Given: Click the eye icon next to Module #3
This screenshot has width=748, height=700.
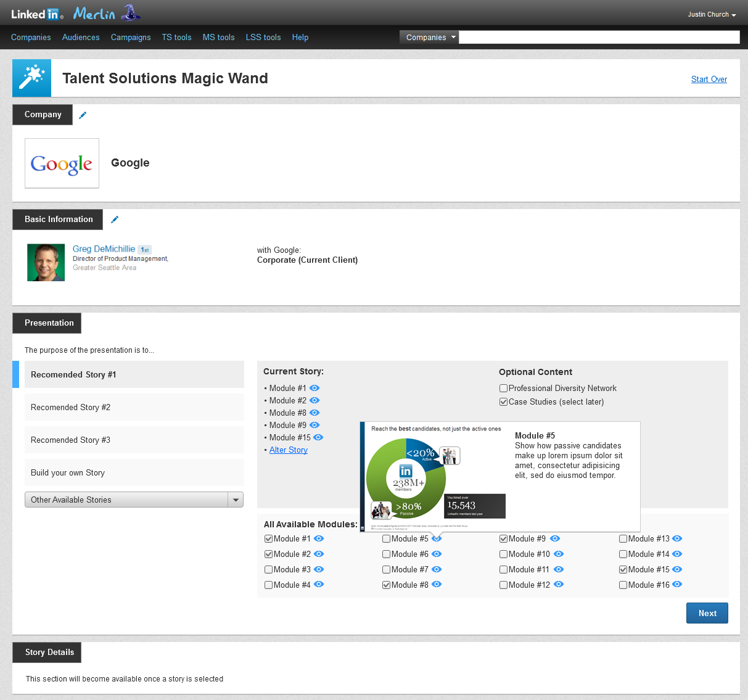Looking at the screenshot, I should point(319,569).
